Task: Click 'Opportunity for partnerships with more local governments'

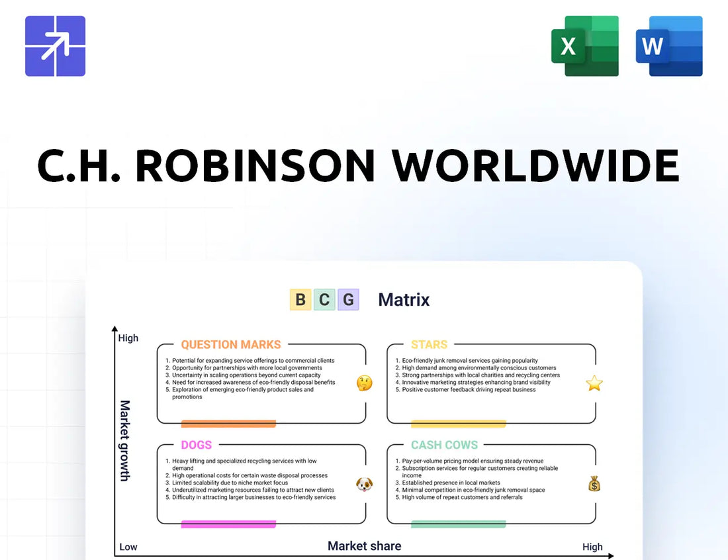Action: tap(247, 368)
